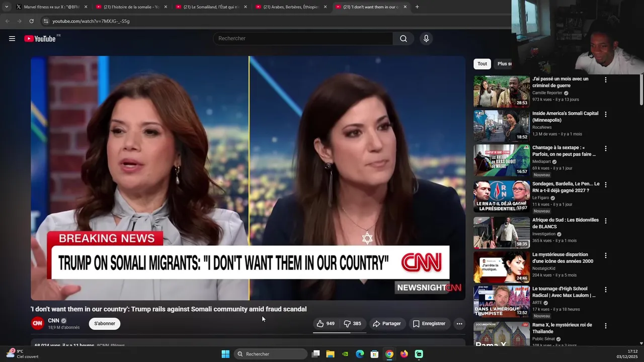
Task: Go back with the browser back arrow
Action: [x=7, y=21]
